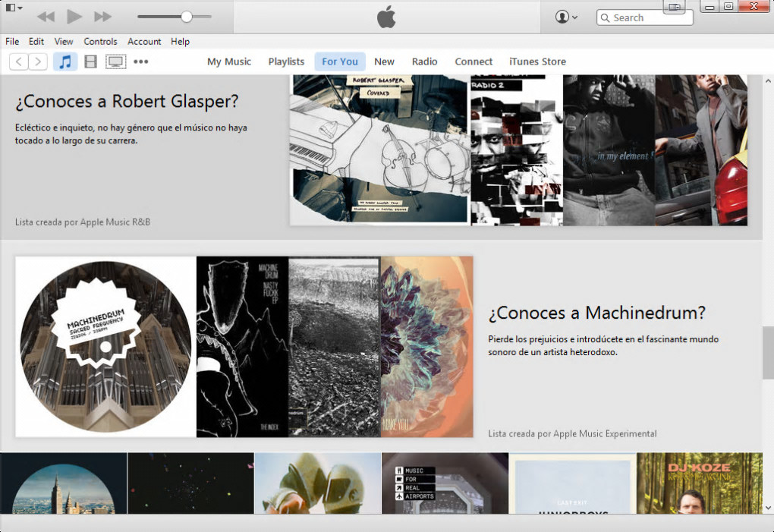Click 'Lista creada por Apple Music Experimental'
The width and height of the screenshot is (774, 532).
(573, 434)
